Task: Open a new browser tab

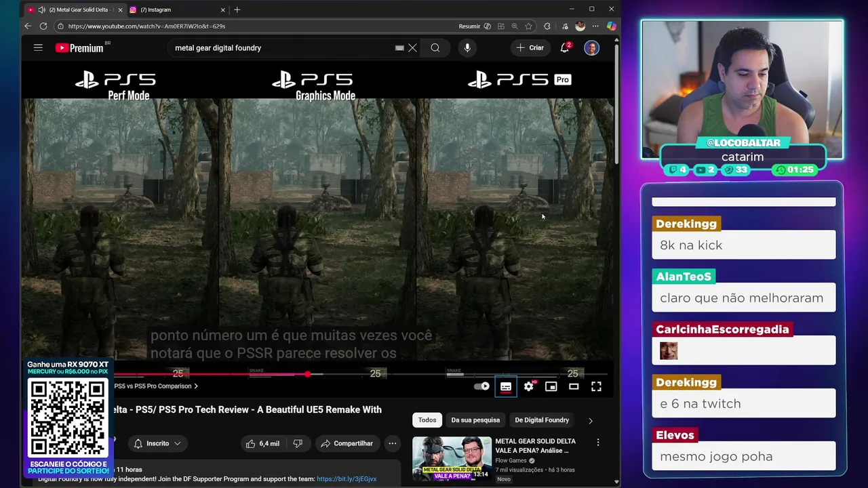Action: click(x=237, y=9)
